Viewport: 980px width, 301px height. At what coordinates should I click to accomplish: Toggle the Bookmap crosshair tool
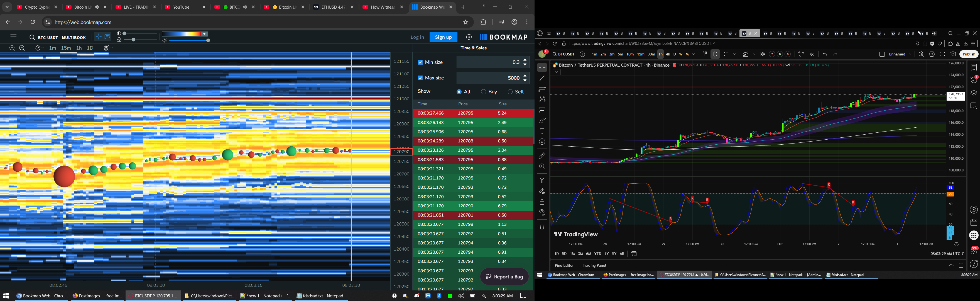(98, 37)
